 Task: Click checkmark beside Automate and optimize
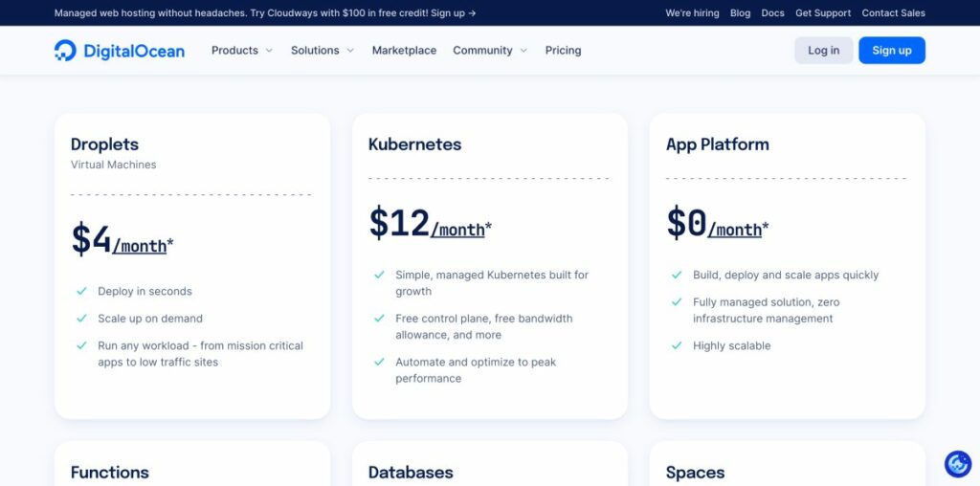pos(379,362)
